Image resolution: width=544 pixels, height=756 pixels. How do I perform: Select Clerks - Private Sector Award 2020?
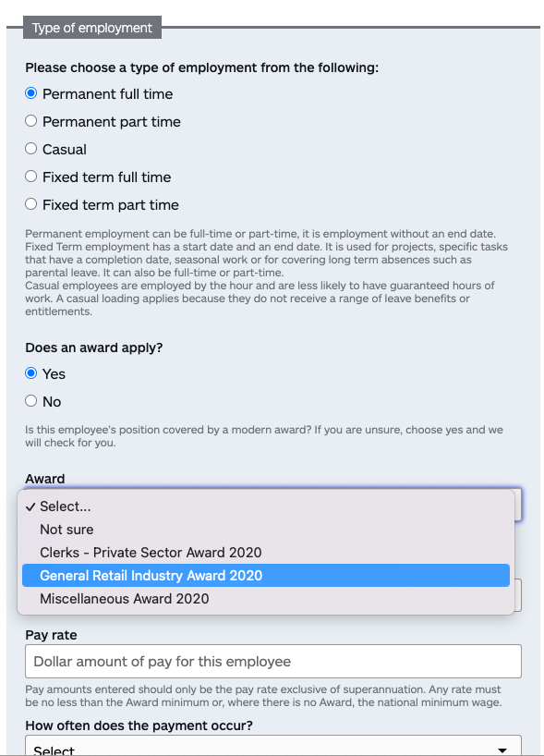[265, 553]
